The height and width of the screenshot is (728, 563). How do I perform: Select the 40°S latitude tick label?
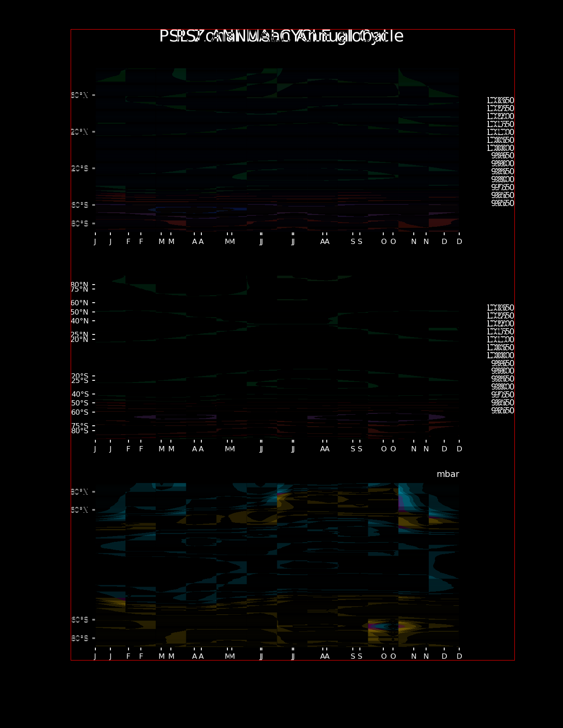pos(80,394)
